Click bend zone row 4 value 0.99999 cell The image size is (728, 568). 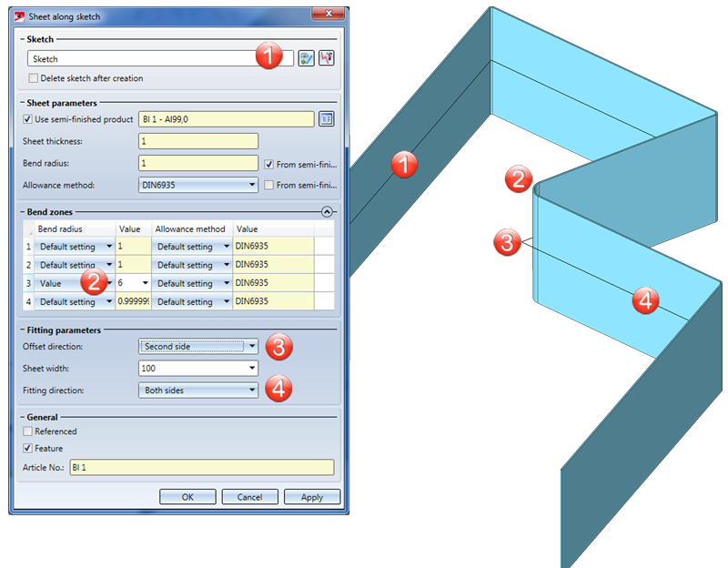point(133,301)
